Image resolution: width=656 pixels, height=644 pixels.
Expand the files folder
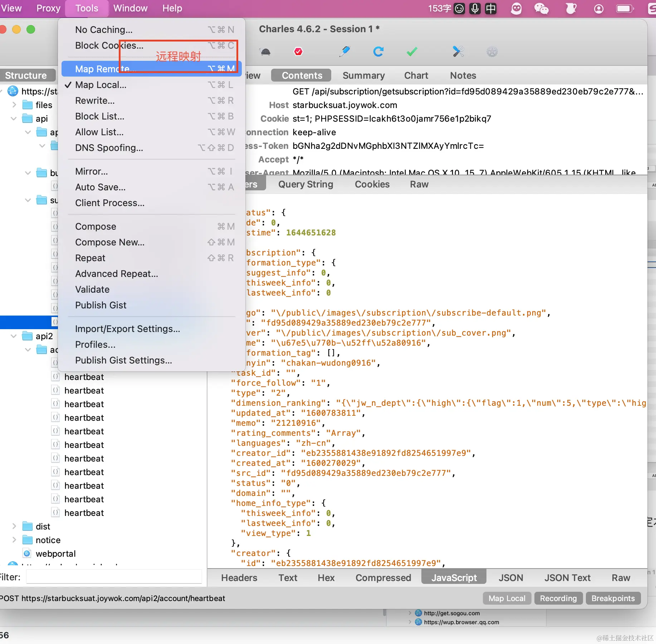(x=14, y=105)
